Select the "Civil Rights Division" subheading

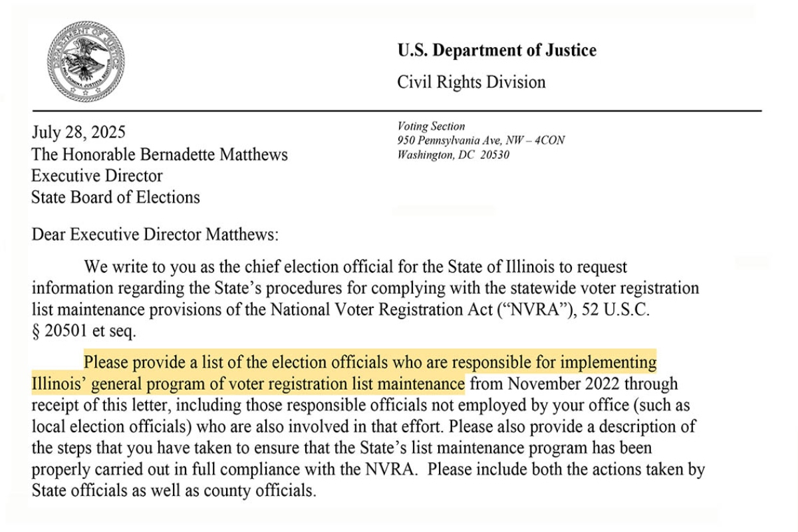471,82
